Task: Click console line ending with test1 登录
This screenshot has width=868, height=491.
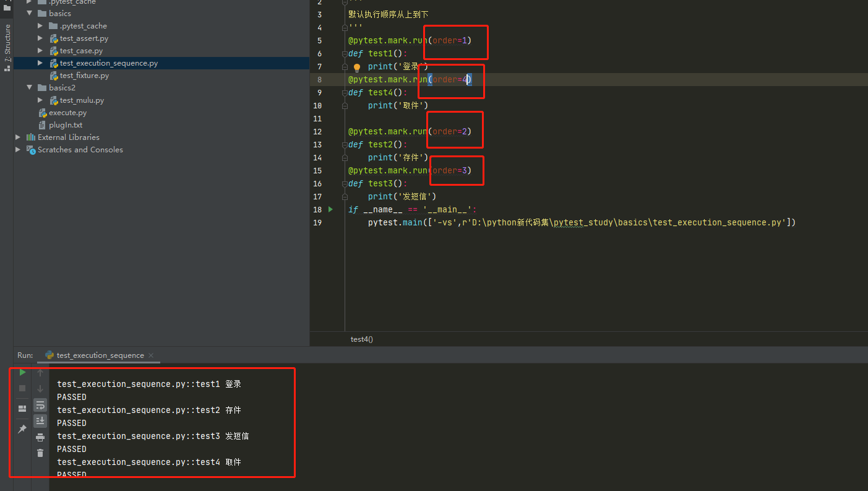Action: (149, 384)
